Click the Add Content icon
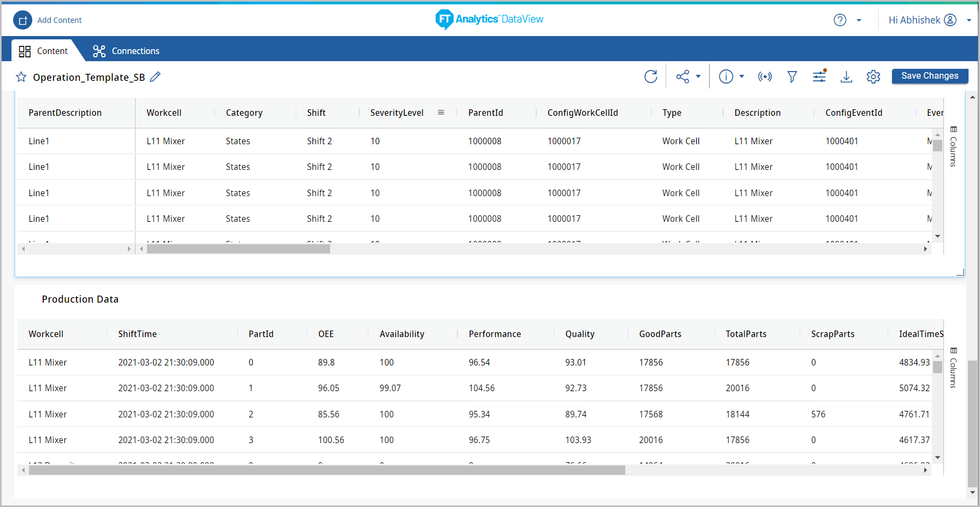This screenshot has height=507, width=980. coord(22,21)
